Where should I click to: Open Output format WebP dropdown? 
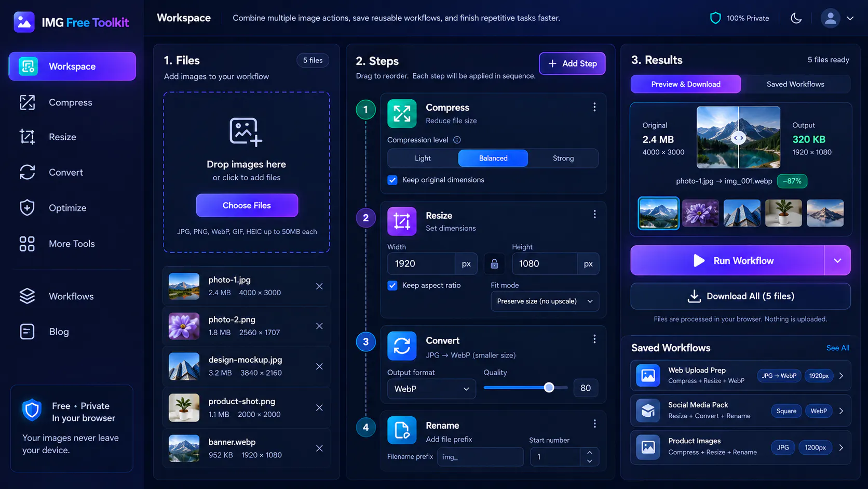[431, 389]
